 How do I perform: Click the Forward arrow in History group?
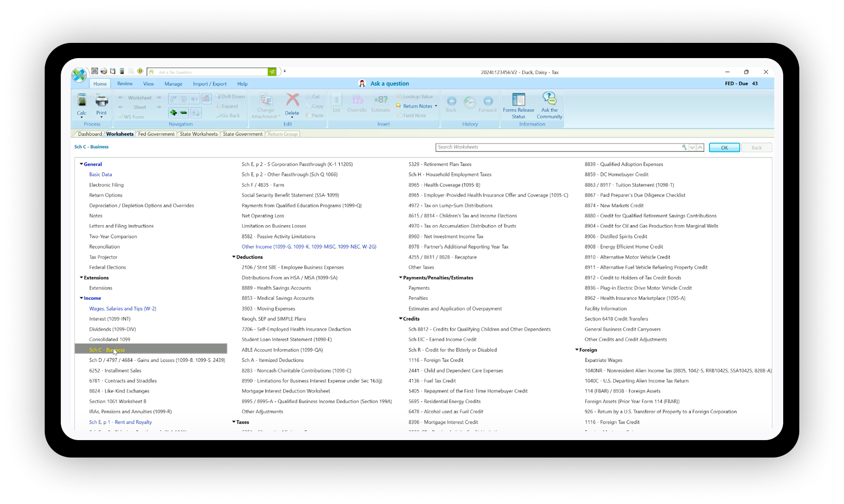pyautogui.click(x=488, y=101)
